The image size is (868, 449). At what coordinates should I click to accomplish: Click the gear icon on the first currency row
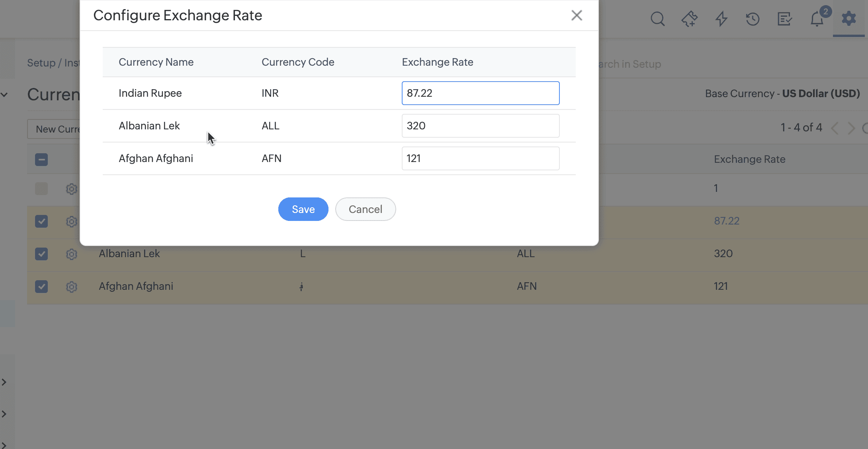point(71,189)
